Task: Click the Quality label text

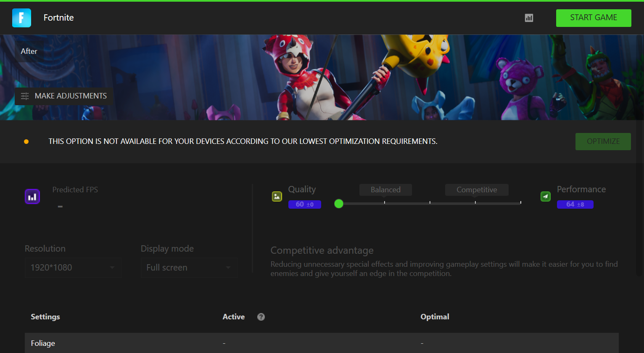Action: [302, 189]
